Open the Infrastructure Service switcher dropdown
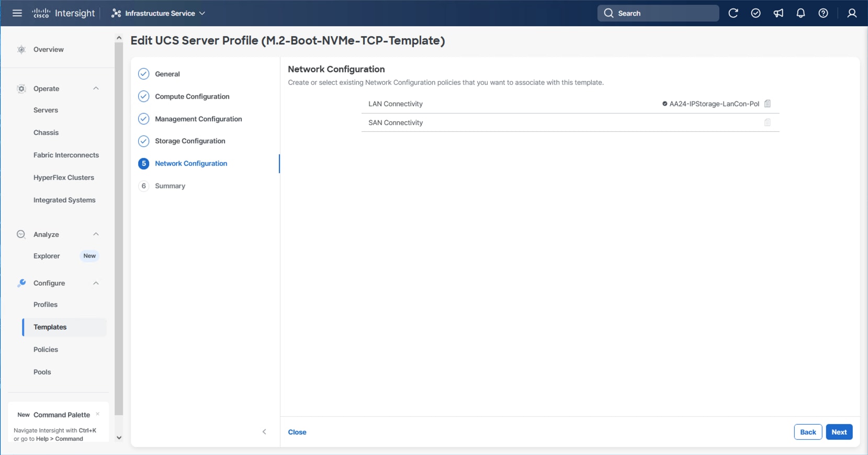The image size is (868, 455). (x=158, y=13)
